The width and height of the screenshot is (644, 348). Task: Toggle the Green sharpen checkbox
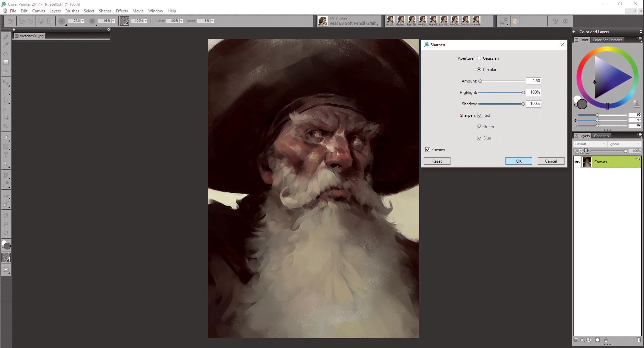coord(480,127)
